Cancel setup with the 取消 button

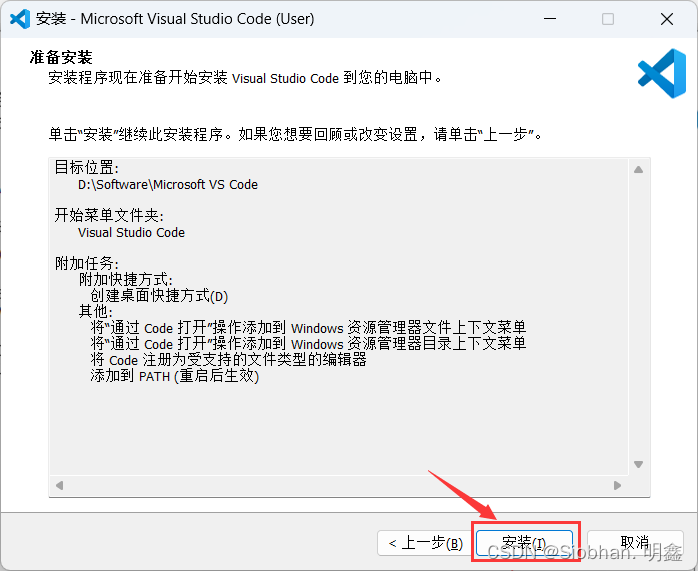(x=635, y=543)
